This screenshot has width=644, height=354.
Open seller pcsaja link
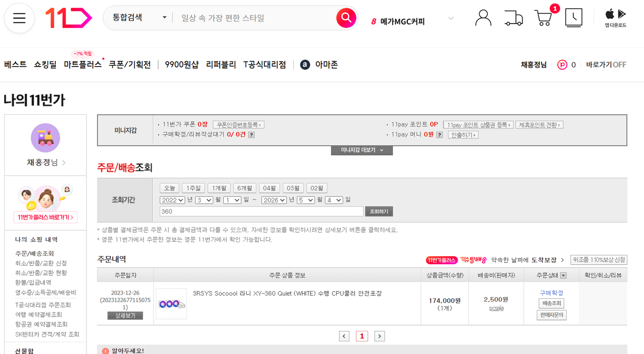click(x=496, y=308)
